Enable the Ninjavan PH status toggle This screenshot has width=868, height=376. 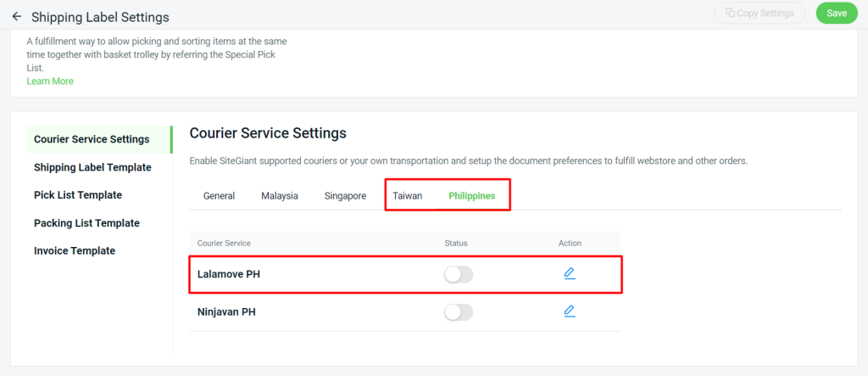click(459, 312)
